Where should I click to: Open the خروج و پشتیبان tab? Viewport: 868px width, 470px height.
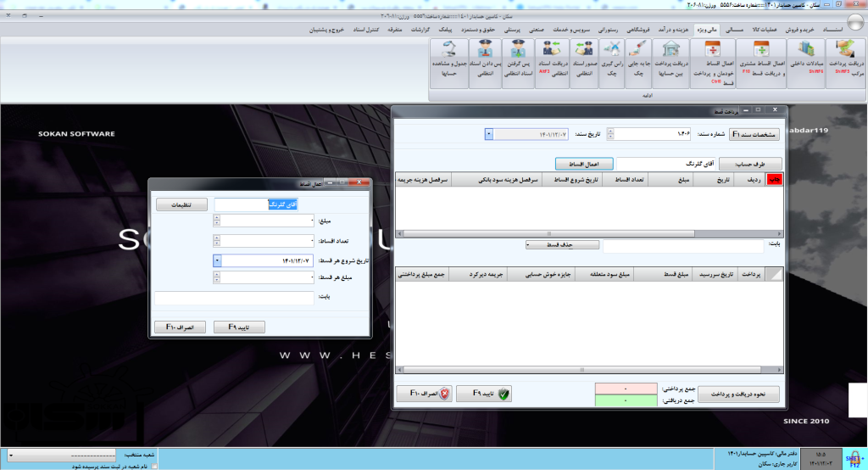[326, 30]
